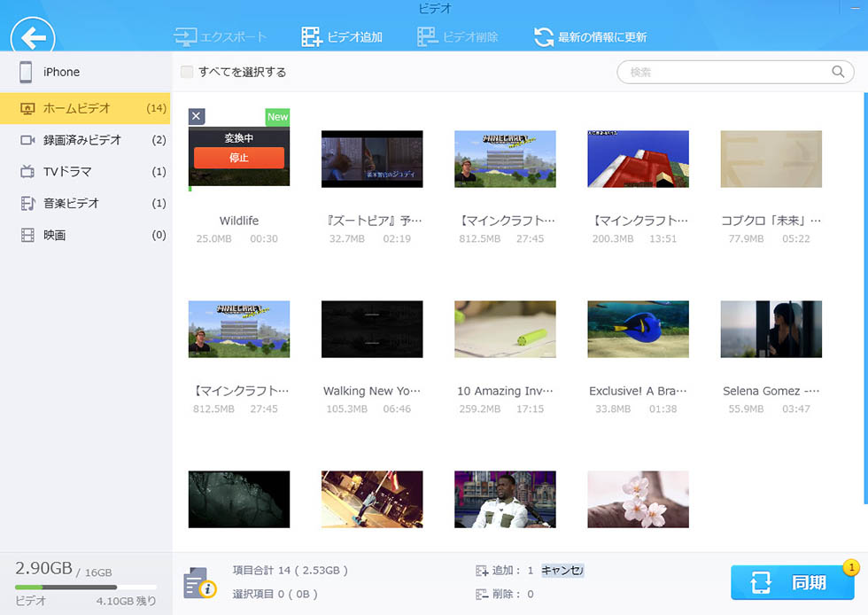Screen dimensions: 868x615
Task: Switch to the 音楽ビデオ category
Action: (x=85, y=203)
